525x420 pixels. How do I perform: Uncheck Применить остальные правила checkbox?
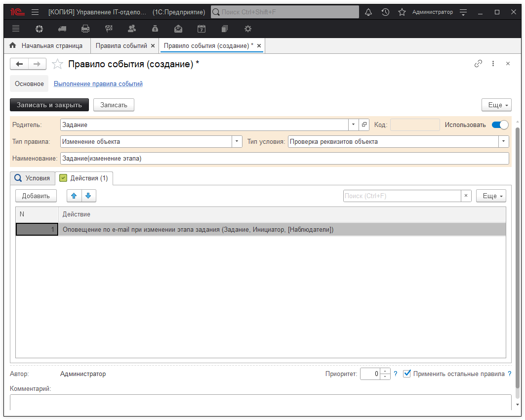(x=407, y=374)
